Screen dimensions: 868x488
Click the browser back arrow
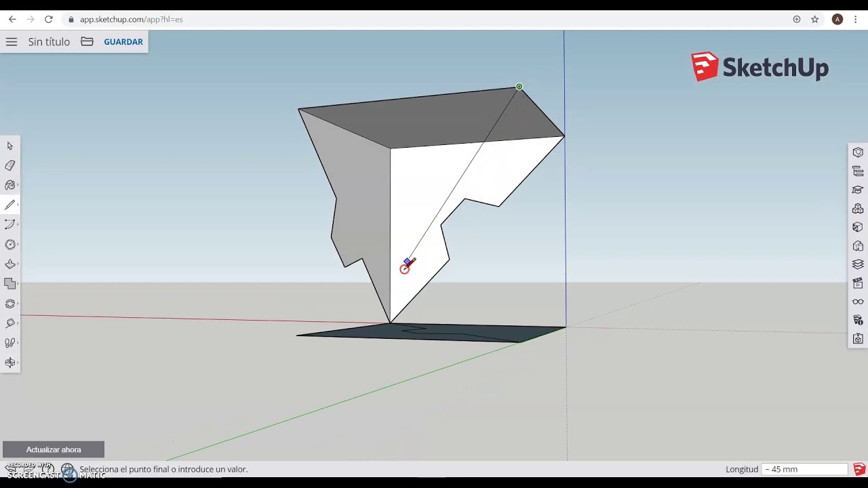[x=12, y=19]
